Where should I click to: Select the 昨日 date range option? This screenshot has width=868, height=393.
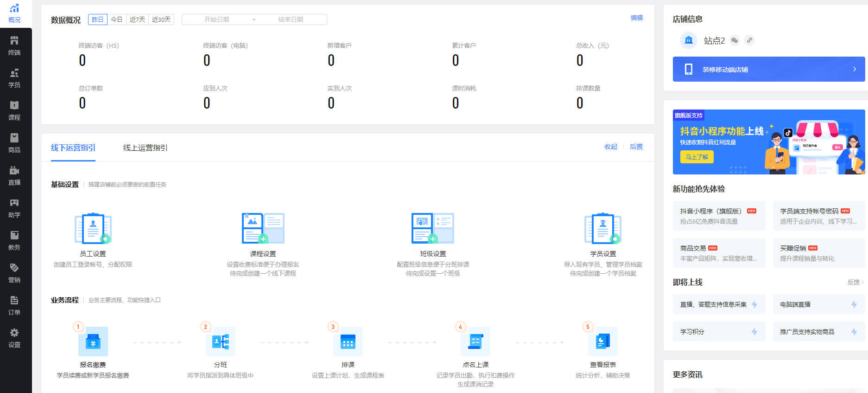point(98,19)
